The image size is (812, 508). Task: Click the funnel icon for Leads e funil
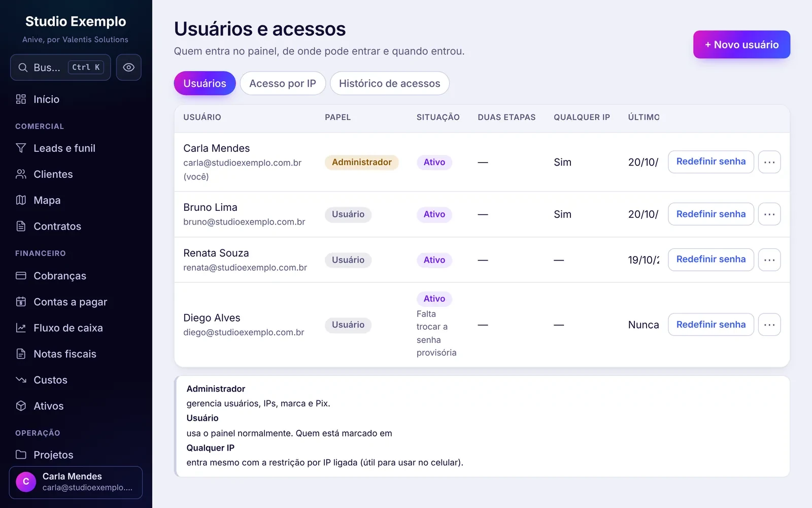click(x=21, y=148)
